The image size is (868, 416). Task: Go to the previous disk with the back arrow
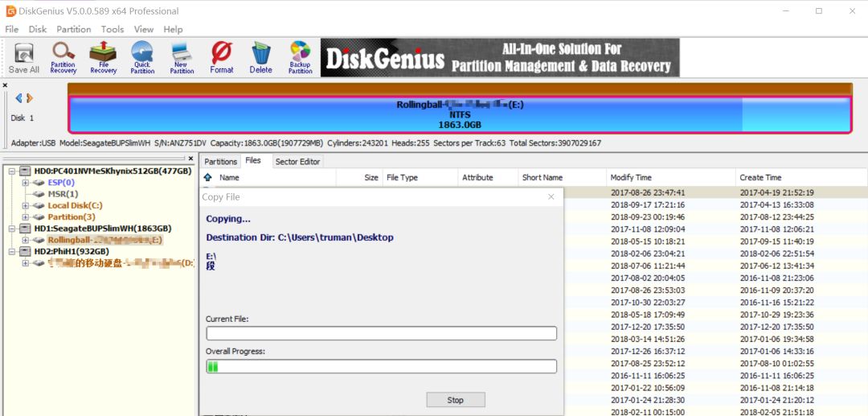coord(19,98)
